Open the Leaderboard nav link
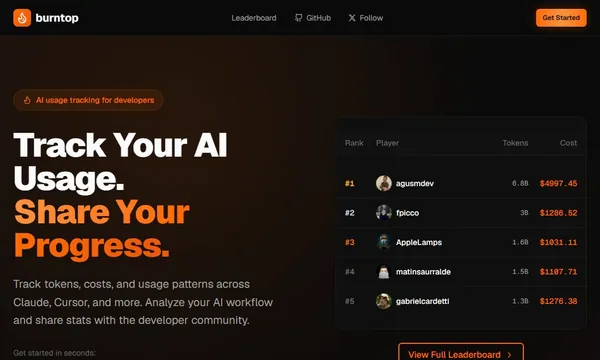The height and width of the screenshot is (360, 600). (254, 18)
